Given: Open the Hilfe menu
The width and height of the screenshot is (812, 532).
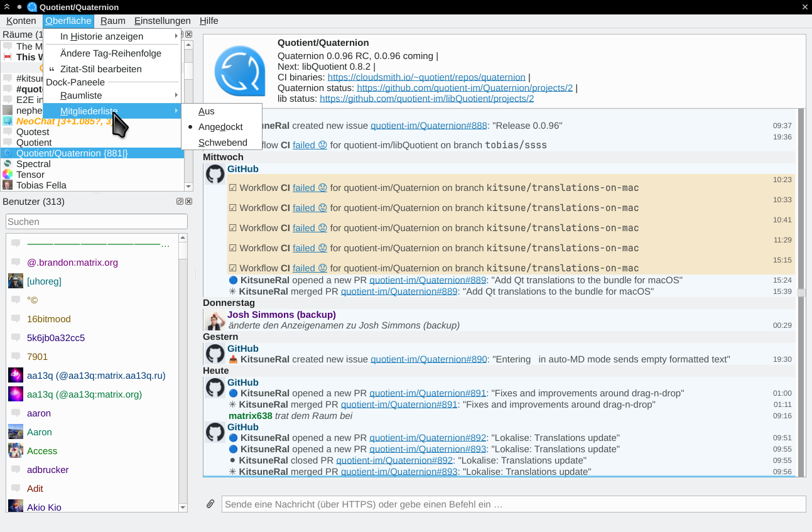Looking at the screenshot, I should click(x=208, y=21).
